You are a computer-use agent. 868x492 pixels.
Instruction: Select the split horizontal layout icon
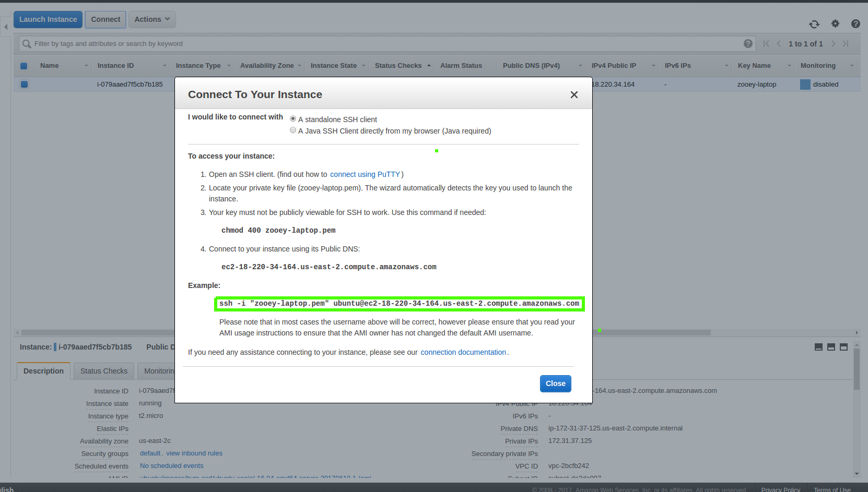pos(831,346)
